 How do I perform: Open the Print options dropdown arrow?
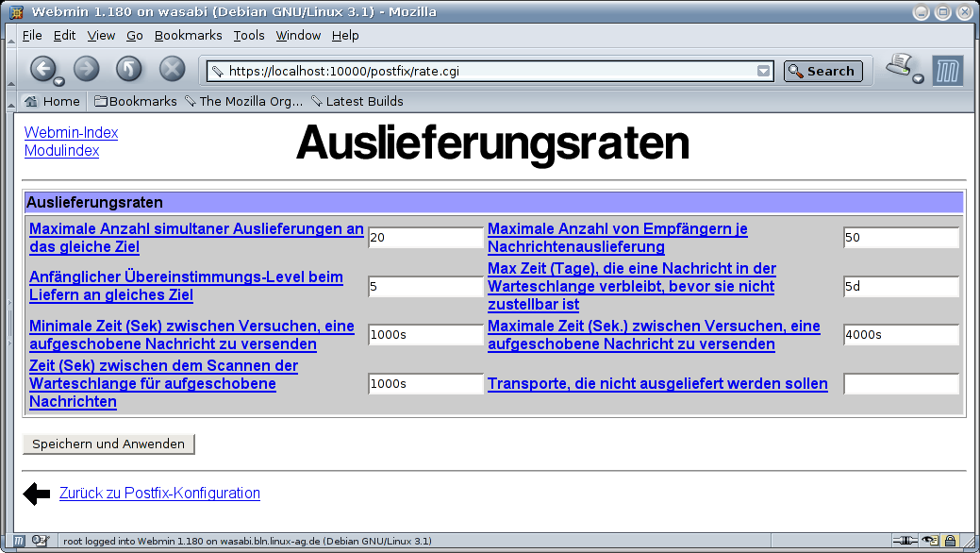(918, 79)
